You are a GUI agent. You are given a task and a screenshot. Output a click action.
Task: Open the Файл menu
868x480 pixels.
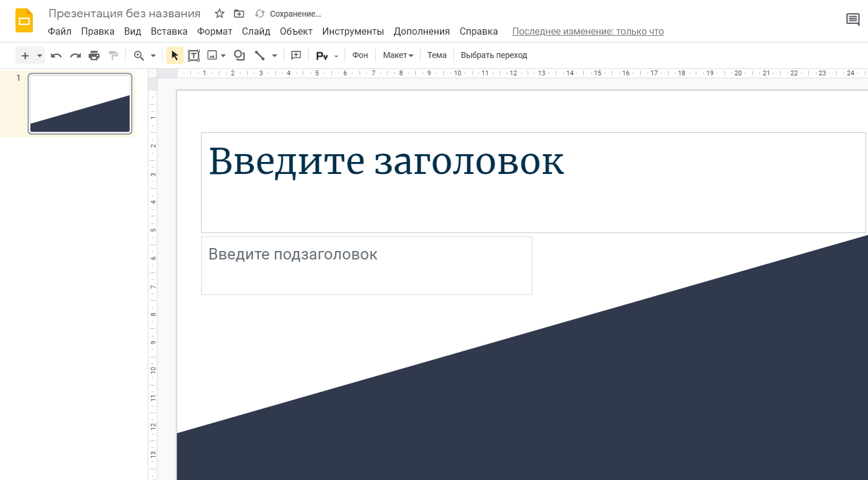60,32
